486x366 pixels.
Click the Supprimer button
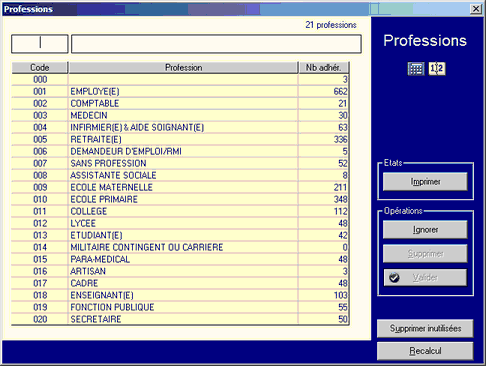(x=425, y=254)
